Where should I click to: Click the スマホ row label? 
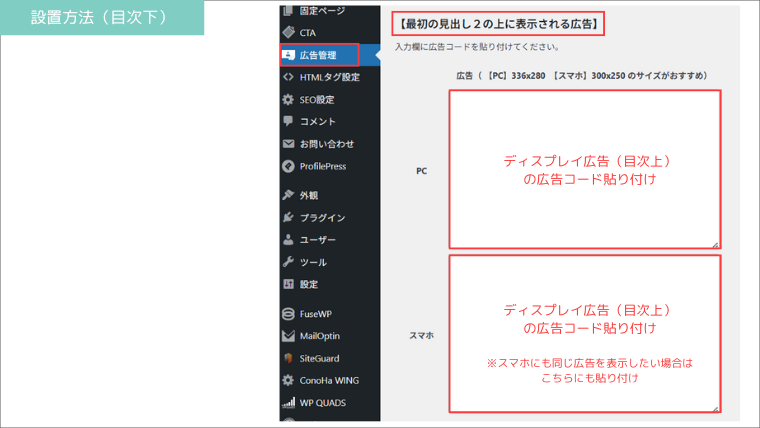coord(422,335)
